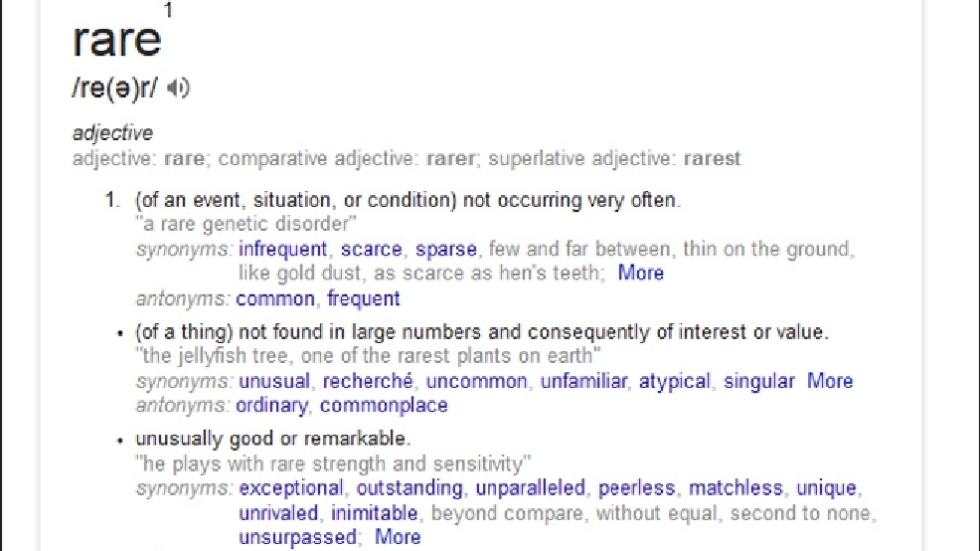Expand More synonyms after hen's teeth
Viewport: 980px width, 551px height.
pos(641,273)
